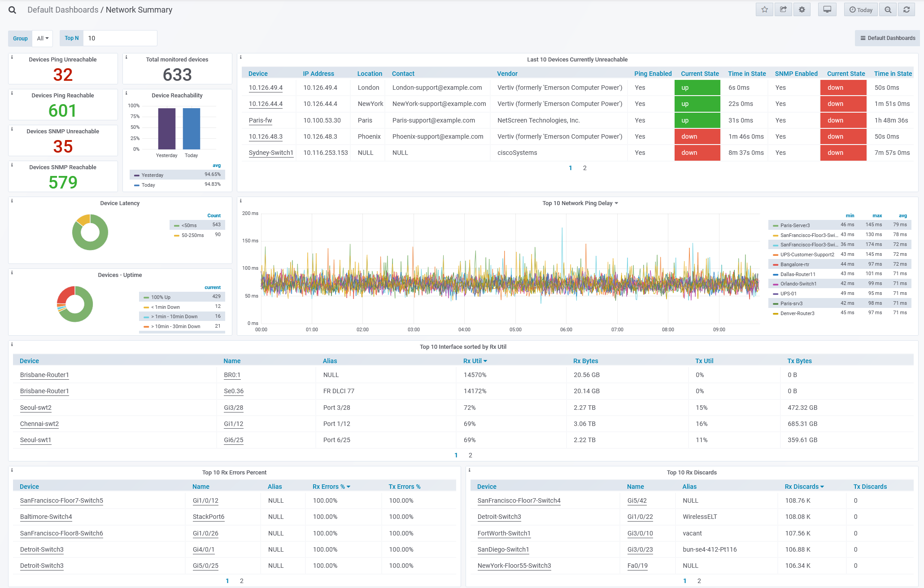924x588 pixels.
Task: Star this dashboard as favorite
Action: [x=764, y=10]
